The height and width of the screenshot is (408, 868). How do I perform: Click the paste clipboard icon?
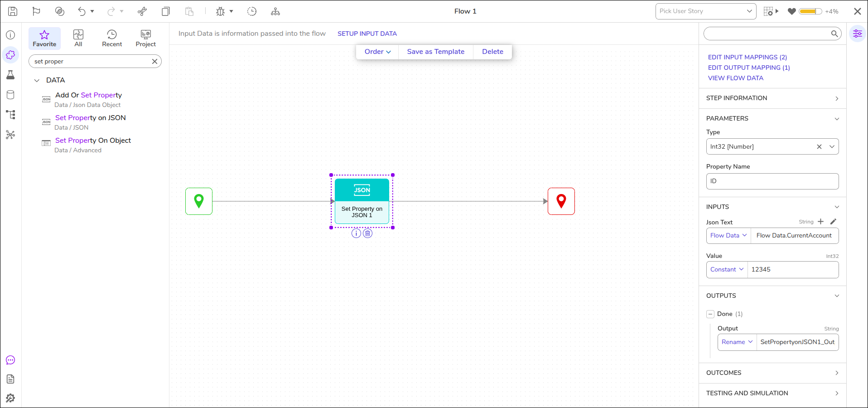coord(189,11)
